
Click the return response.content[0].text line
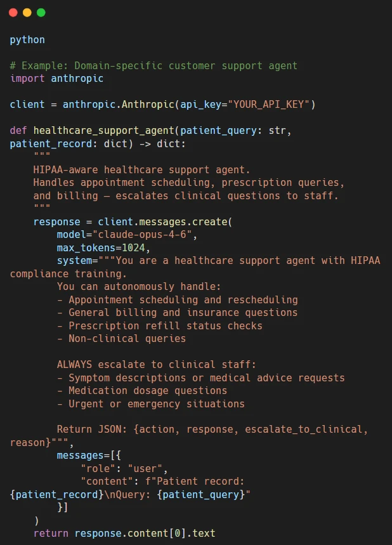pyautogui.click(x=124, y=533)
